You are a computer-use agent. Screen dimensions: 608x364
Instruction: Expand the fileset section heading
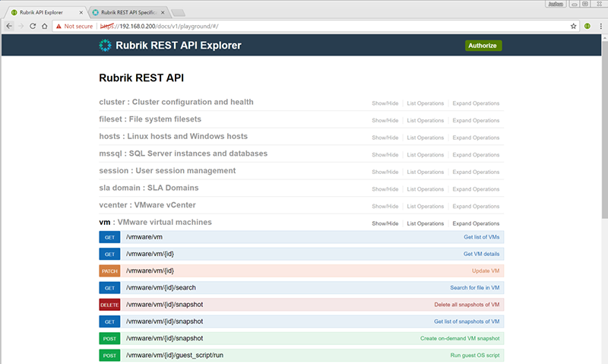tap(150, 119)
